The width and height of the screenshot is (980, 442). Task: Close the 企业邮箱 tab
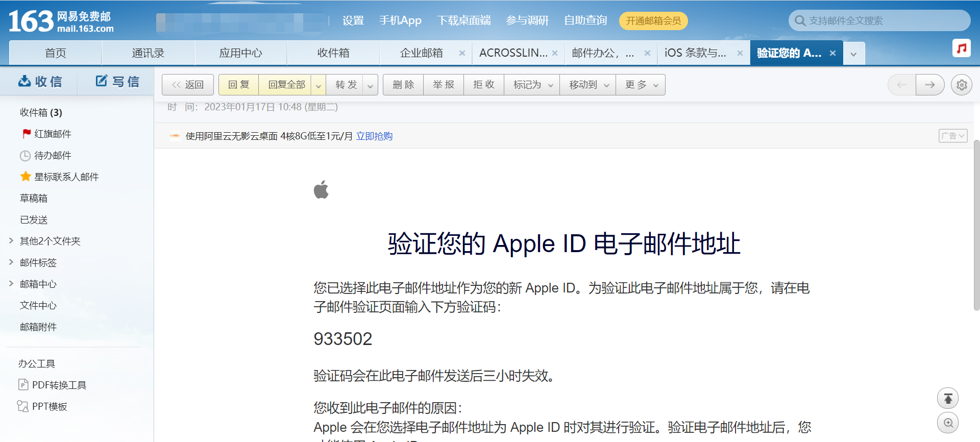pyautogui.click(x=462, y=53)
